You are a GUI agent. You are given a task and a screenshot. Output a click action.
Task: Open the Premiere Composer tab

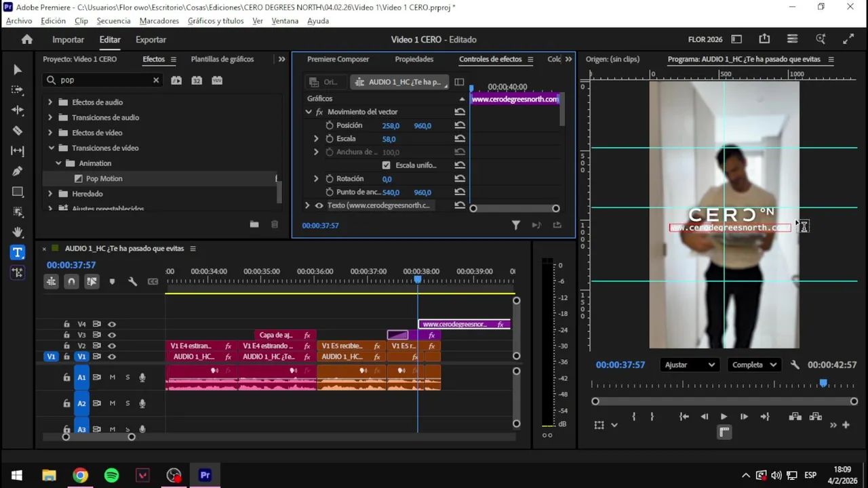[x=338, y=59]
